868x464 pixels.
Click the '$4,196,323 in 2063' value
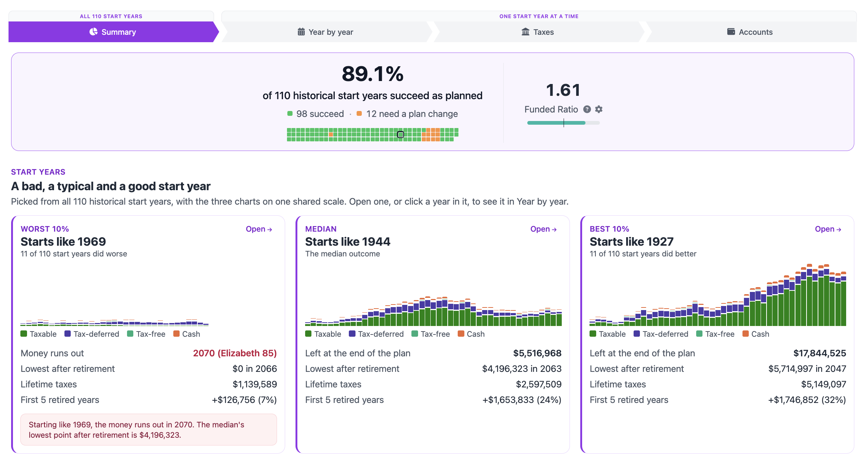pyautogui.click(x=522, y=369)
